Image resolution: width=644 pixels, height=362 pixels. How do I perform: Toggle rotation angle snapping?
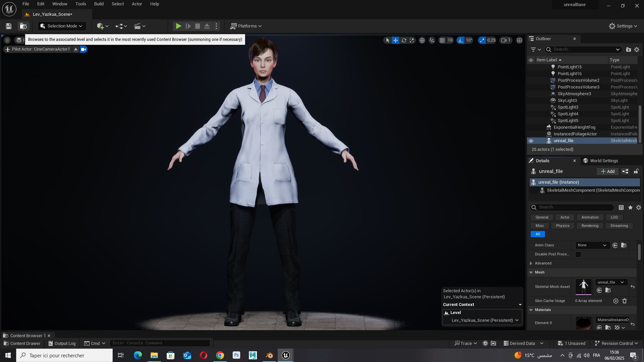pos(461,40)
